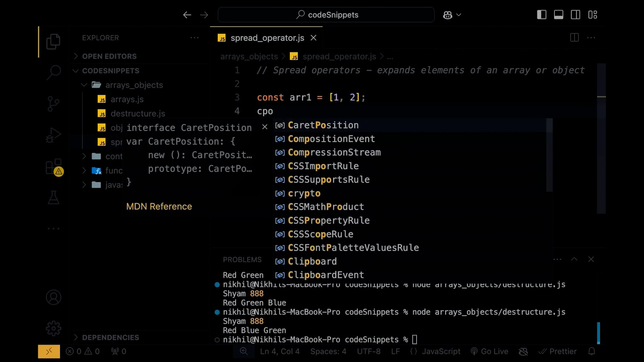Open Customize Layout icon
Viewport: 644px width, 362px height.
point(593,15)
